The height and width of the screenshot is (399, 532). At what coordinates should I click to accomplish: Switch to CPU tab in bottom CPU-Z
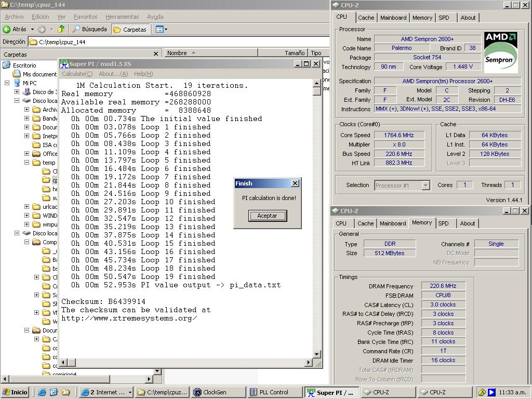coord(341,223)
